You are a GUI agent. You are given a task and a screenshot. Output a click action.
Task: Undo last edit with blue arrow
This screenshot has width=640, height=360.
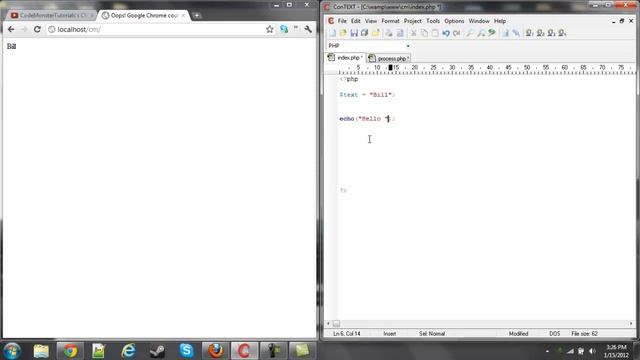446,33
